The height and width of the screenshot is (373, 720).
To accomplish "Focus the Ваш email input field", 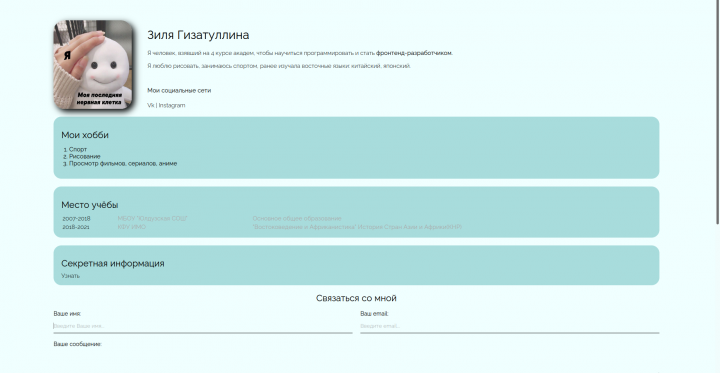I will [510, 326].
